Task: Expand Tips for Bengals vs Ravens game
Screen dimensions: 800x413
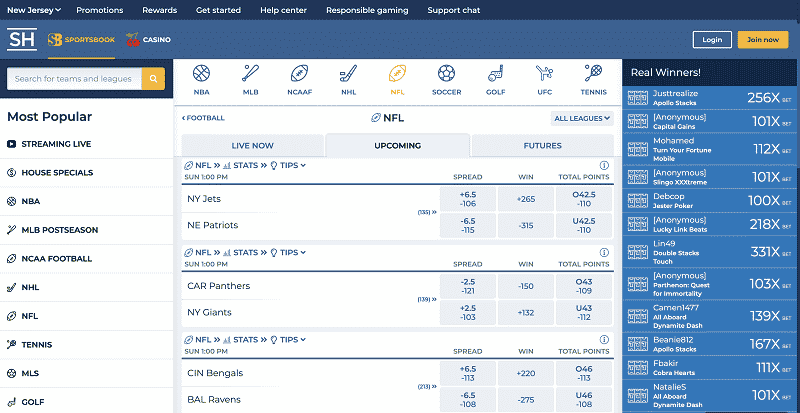Action: 288,339
